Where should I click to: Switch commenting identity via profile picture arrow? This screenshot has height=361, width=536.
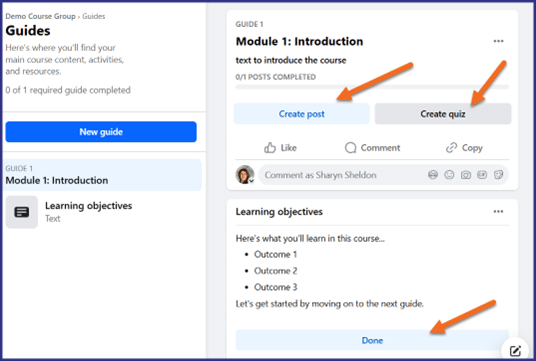click(x=251, y=181)
